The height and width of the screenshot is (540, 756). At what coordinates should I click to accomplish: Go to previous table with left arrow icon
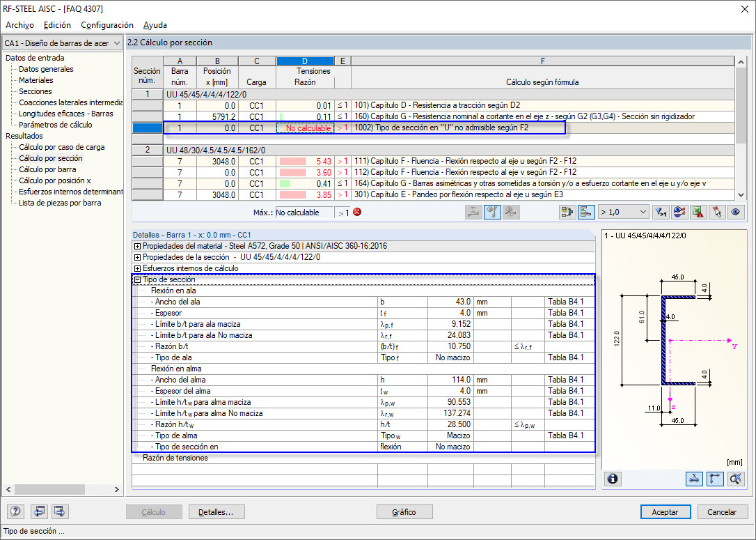(39, 511)
